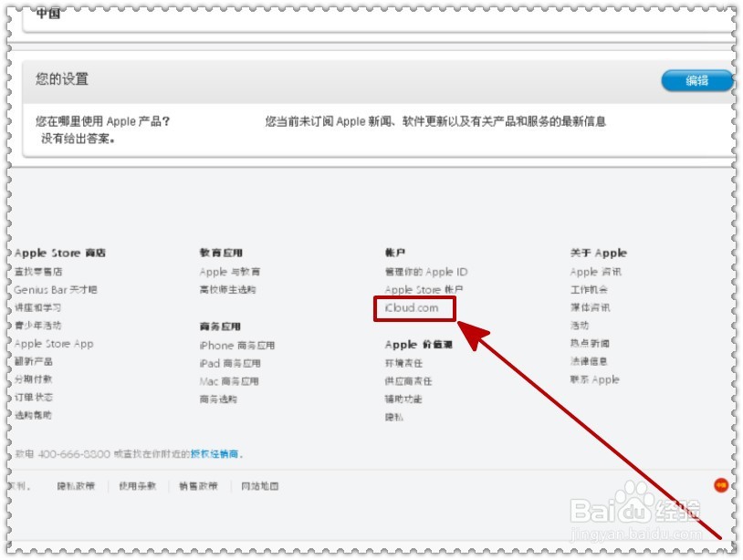743x560 pixels.
Task: Open 隐私政策 in the bottom bar
Action: (x=76, y=486)
